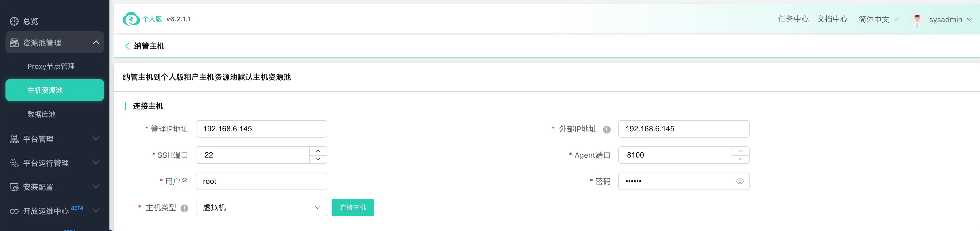Click the info icon beside 主机类型
Image resolution: width=980 pixels, height=231 pixels.
[x=184, y=208]
